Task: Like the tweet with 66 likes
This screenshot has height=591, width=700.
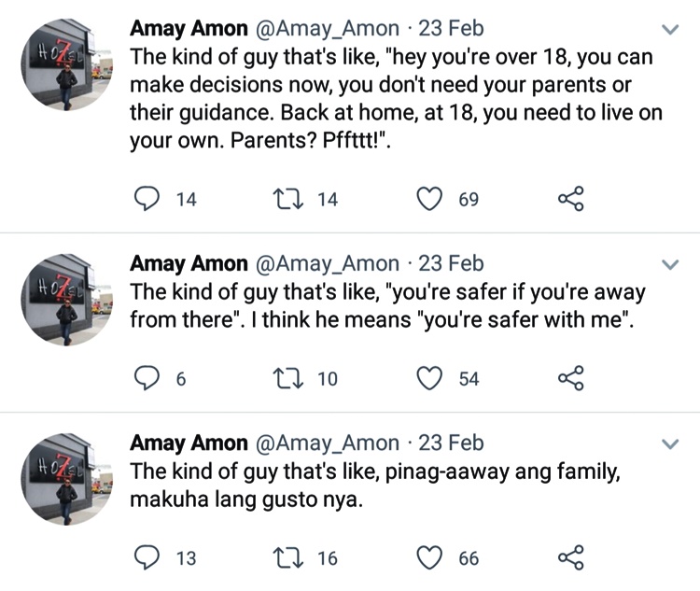Action: (428, 558)
